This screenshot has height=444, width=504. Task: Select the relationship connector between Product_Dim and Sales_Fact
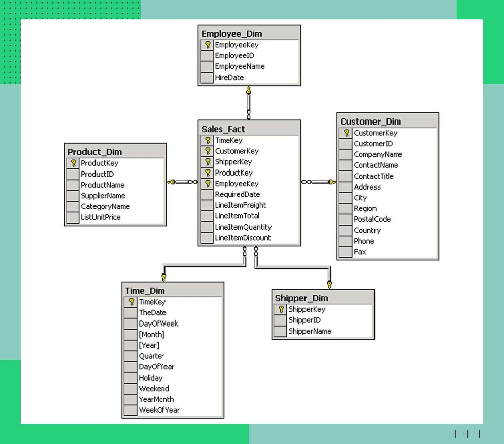click(182, 182)
